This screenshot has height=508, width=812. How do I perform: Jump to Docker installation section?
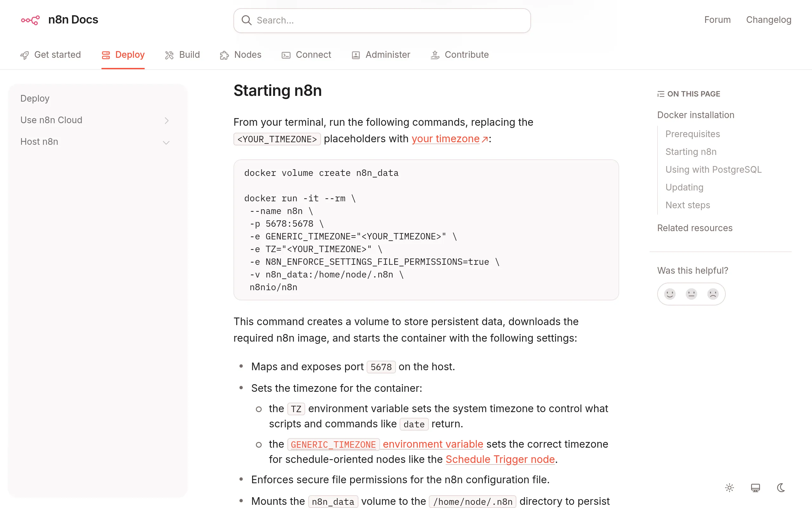point(696,115)
